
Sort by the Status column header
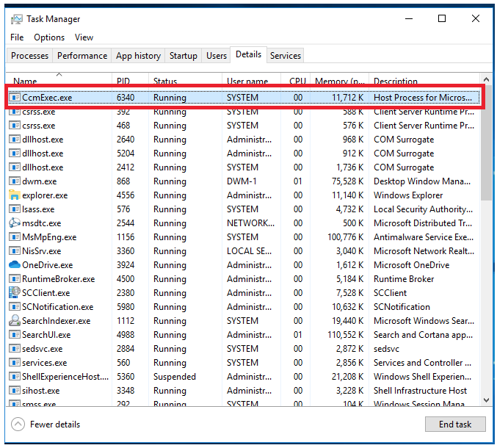185,79
